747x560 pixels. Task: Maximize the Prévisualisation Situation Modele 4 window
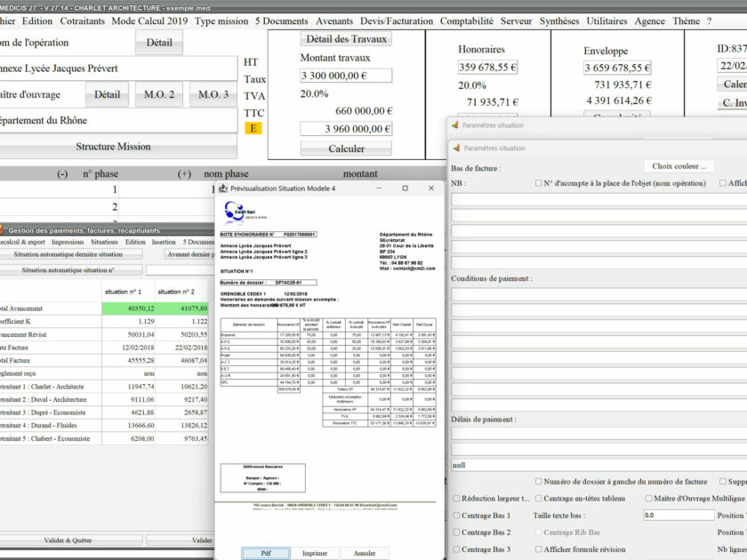tap(406, 188)
